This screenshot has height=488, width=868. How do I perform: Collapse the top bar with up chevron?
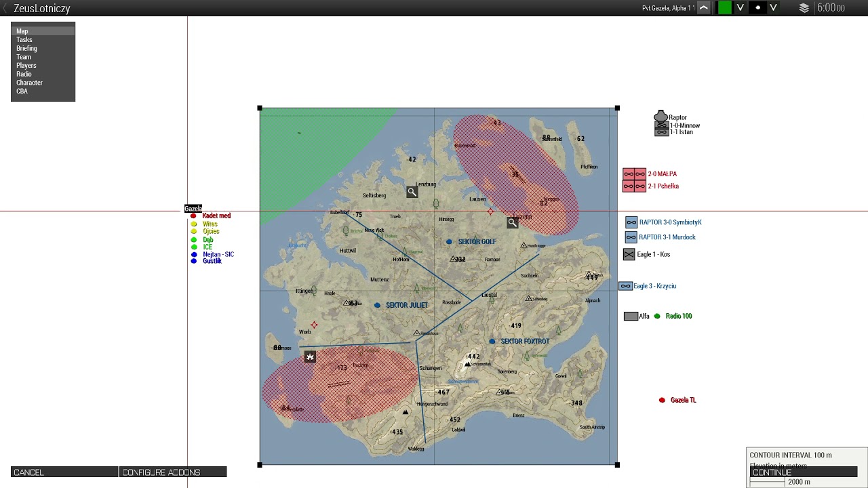pyautogui.click(x=704, y=8)
